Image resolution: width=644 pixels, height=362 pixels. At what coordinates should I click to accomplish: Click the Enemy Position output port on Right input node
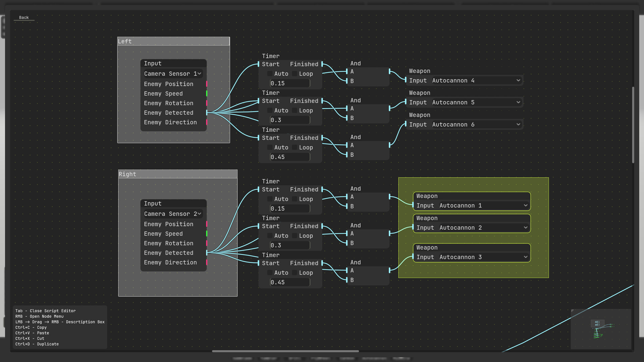point(207,224)
